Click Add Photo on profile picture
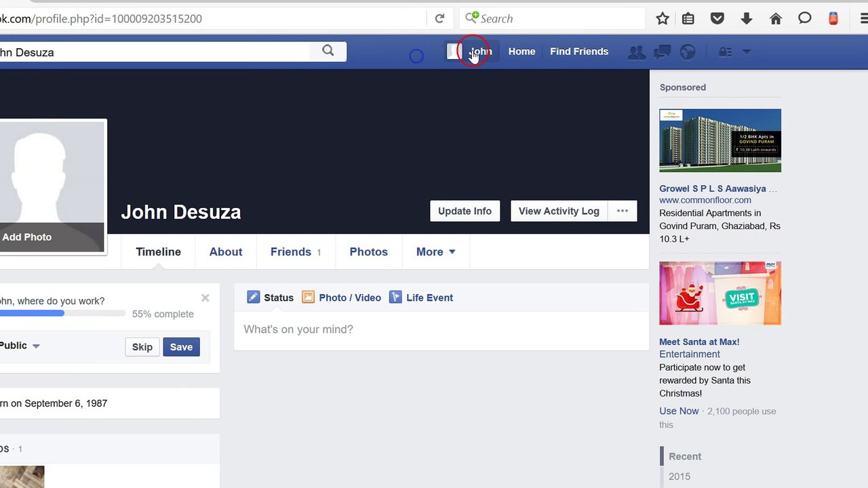868x488 pixels. coord(27,237)
